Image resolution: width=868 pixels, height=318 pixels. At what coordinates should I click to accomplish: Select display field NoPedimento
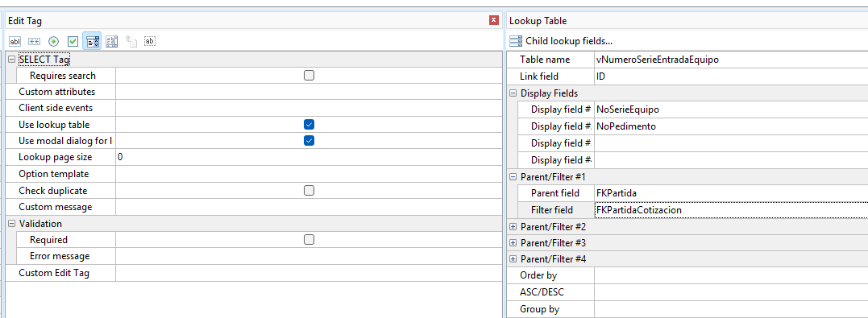[x=731, y=126]
